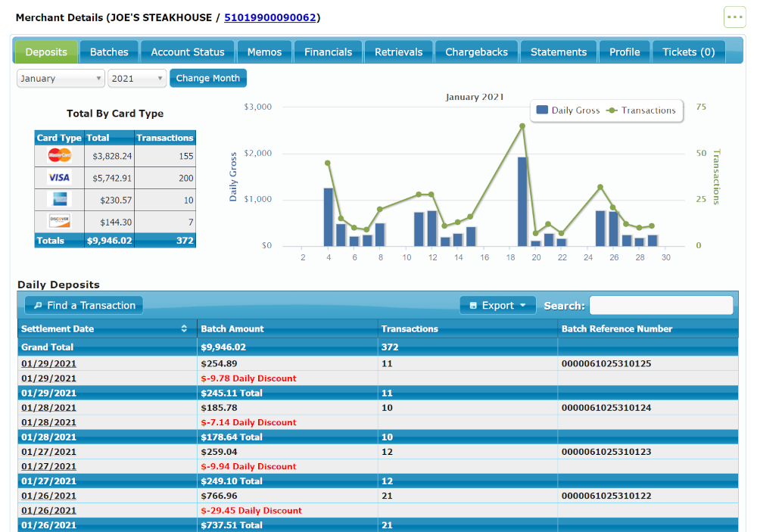Click the American Express logo
The width and height of the screenshot is (757, 532).
tap(60, 199)
